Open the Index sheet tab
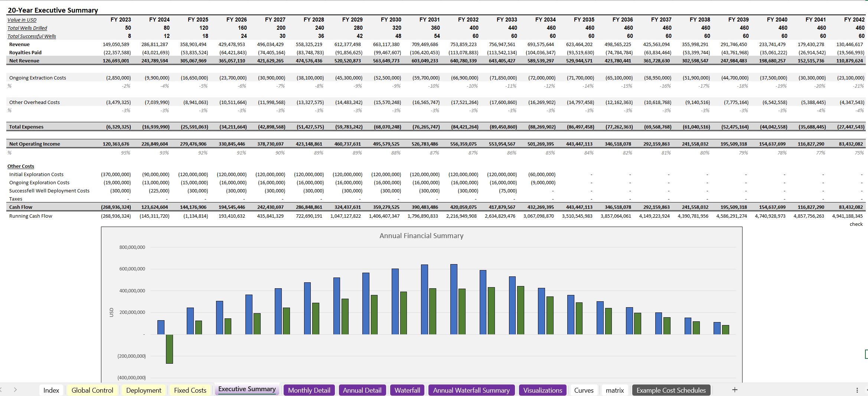The width and height of the screenshot is (868, 396). coord(51,390)
